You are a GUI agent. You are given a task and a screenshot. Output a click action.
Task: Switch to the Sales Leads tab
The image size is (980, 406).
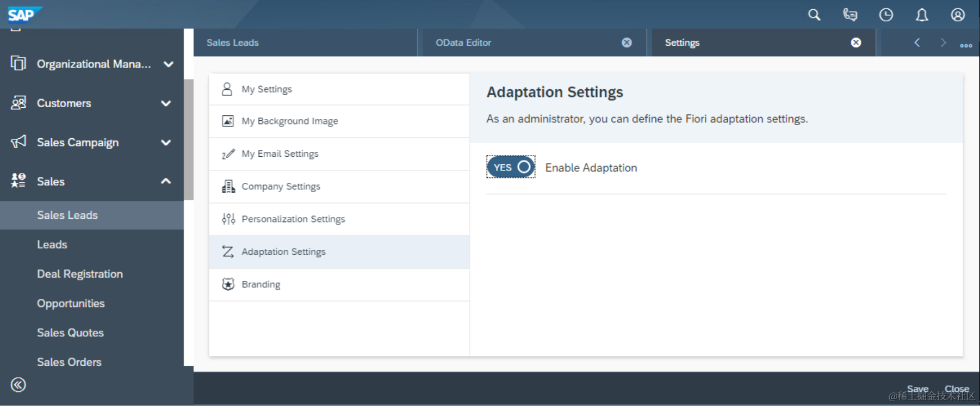(x=233, y=42)
